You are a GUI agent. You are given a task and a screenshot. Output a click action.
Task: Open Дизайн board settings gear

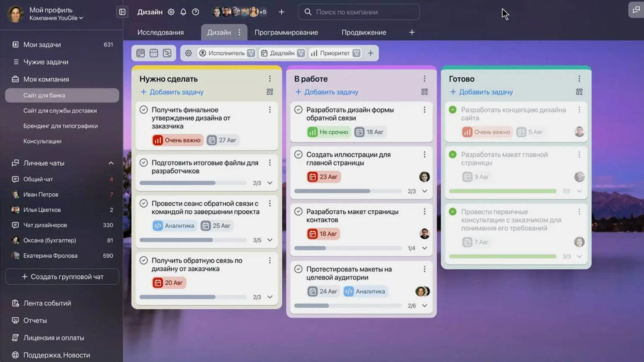point(171,12)
